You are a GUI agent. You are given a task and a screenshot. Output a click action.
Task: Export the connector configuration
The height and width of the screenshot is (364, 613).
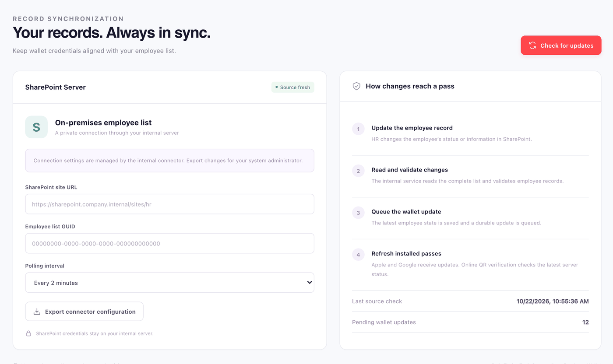click(x=84, y=311)
